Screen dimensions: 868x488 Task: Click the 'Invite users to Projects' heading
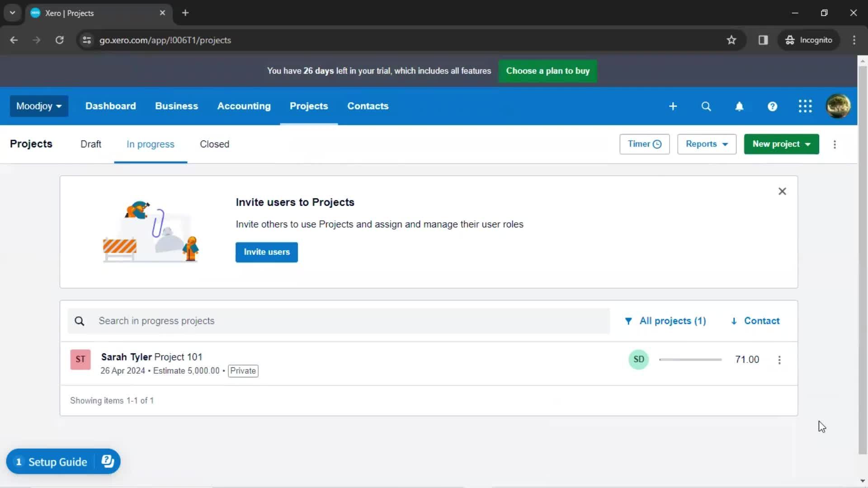coord(295,202)
